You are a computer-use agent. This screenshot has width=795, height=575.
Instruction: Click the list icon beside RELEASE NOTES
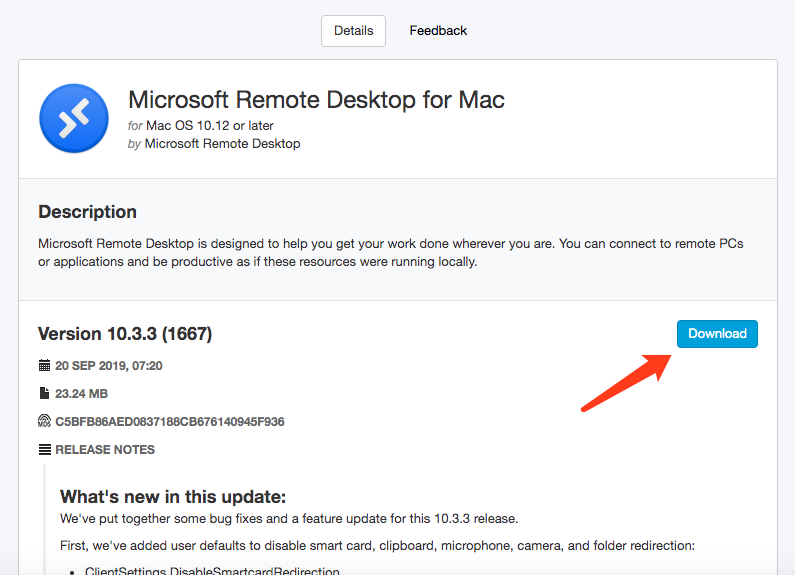[45, 449]
